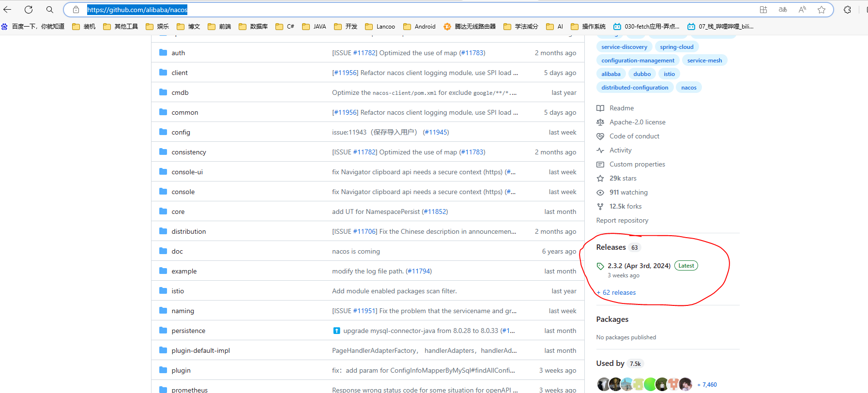Open the C# bookmarks folder
Image resolution: width=868 pixels, height=393 pixels.
pos(285,27)
